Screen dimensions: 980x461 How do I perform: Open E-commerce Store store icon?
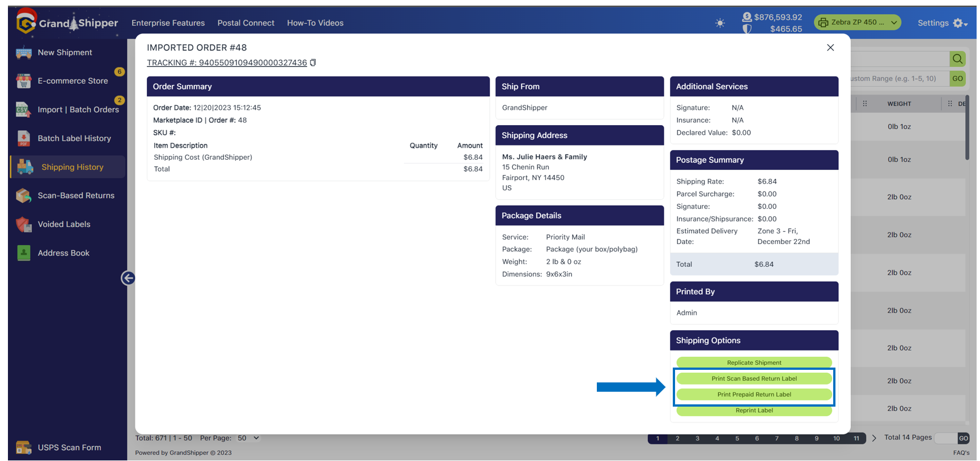point(24,81)
